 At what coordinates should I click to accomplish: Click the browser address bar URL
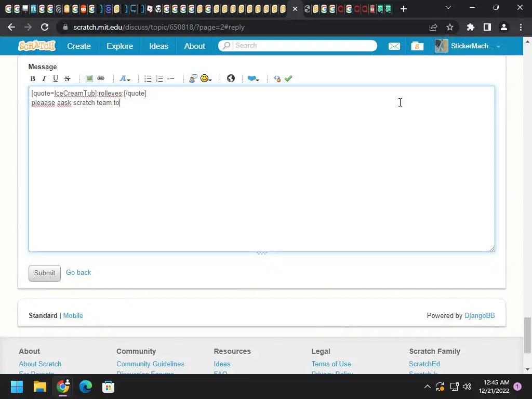159,27
